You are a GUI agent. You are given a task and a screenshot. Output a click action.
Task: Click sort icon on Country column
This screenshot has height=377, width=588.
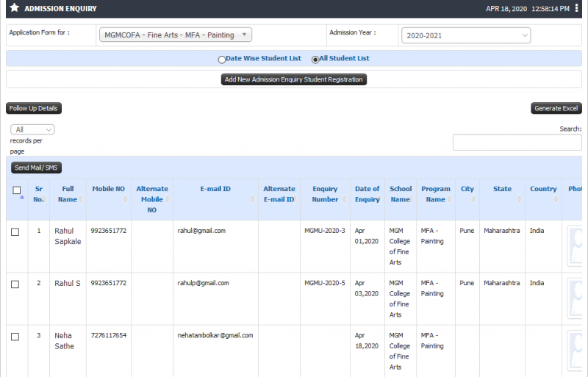[556, 199]
